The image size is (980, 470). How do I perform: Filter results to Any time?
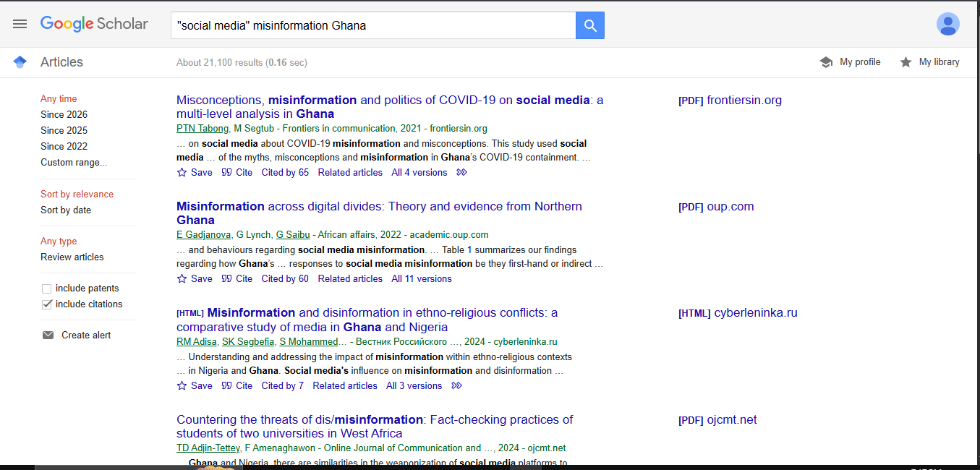tap(59, 98)
